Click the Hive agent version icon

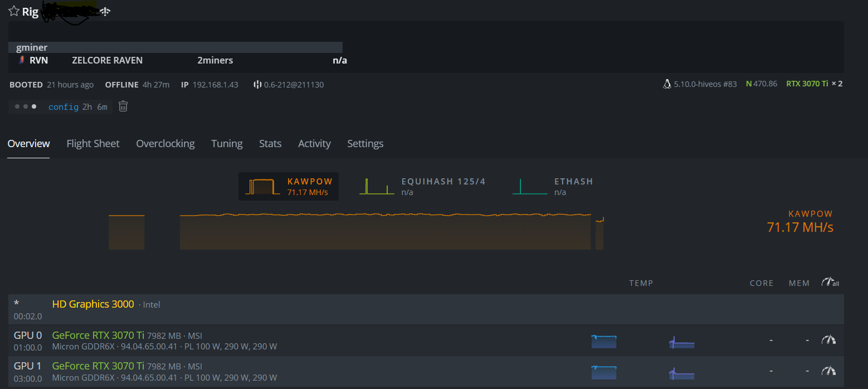point(257,85)
